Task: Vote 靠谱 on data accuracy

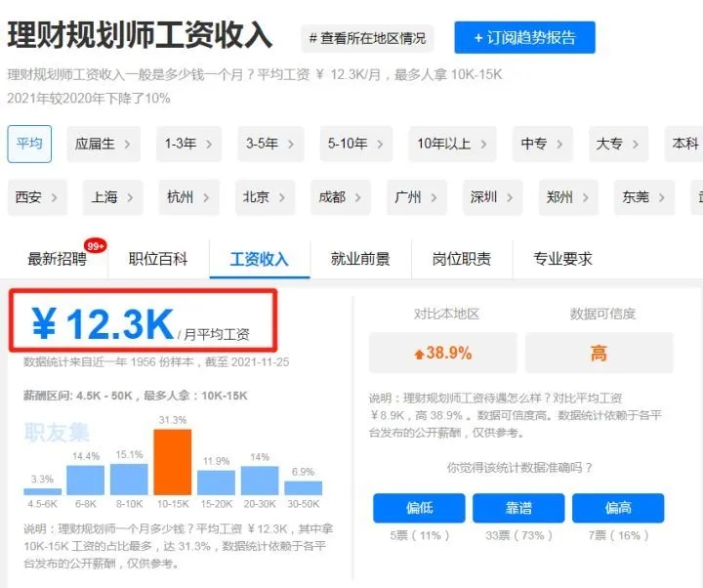Action: tap(517, 509)
